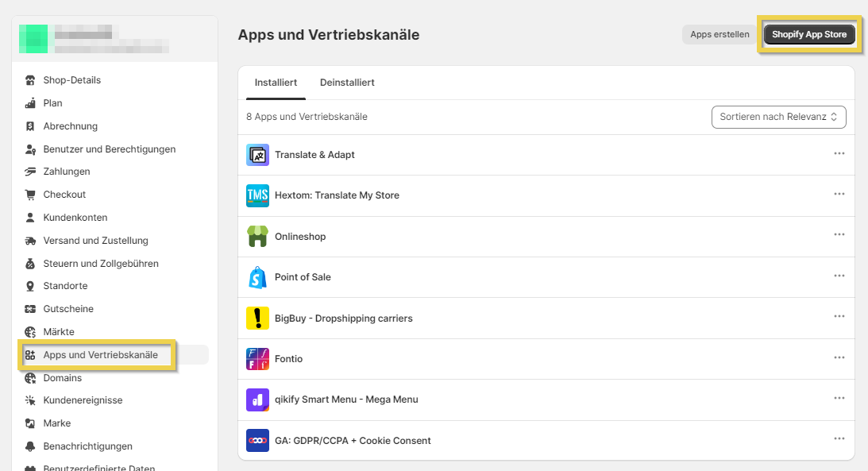Image resolution: width=868 pixels, height=471 pixels.
Task: Click the Hextom TMS app icon
Action: tap(258, 195)
